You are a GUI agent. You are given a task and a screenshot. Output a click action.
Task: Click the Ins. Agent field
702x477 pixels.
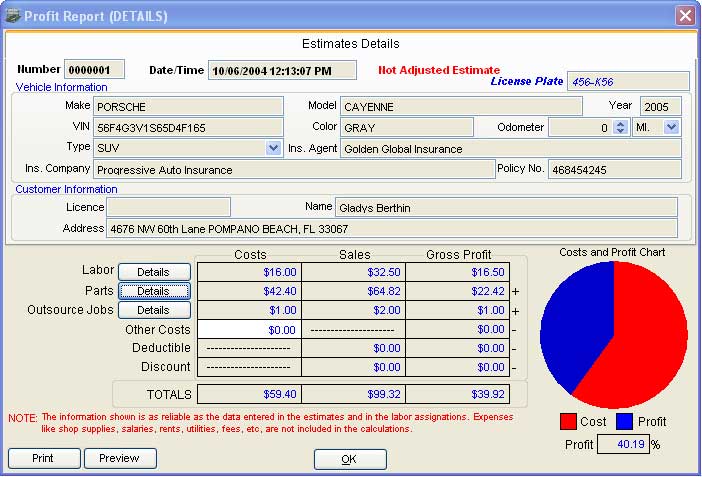[x=511, y=149]
